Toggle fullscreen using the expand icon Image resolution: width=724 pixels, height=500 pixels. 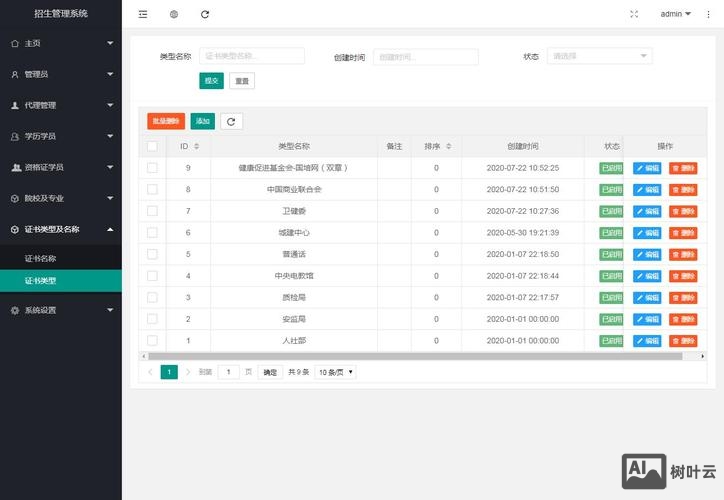[x=634, y=14]
